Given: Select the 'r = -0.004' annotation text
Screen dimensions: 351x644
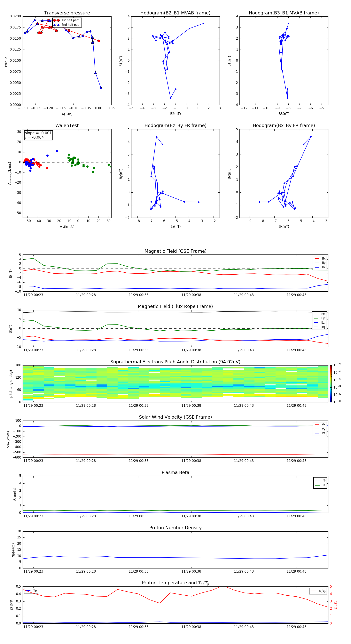Looking at the screenshot, I should tap(34, 137).
